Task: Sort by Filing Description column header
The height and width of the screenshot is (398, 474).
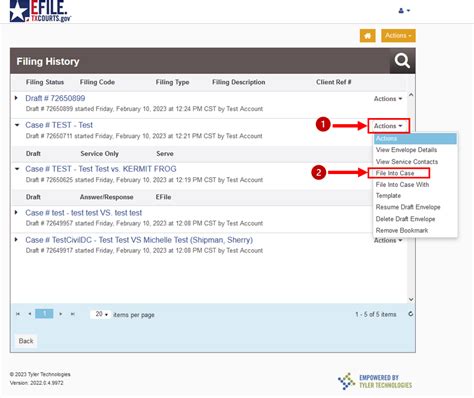Action: click(239, 82)
